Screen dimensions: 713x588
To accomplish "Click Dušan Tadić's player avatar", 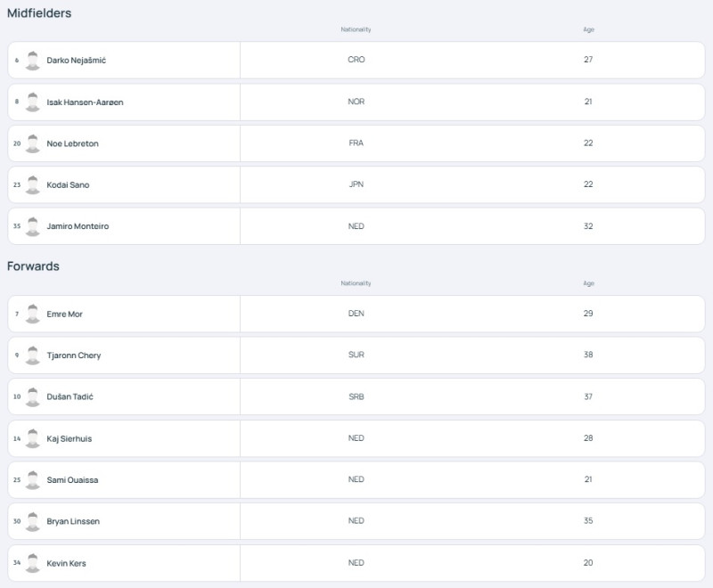I will (x=32, y=397).
